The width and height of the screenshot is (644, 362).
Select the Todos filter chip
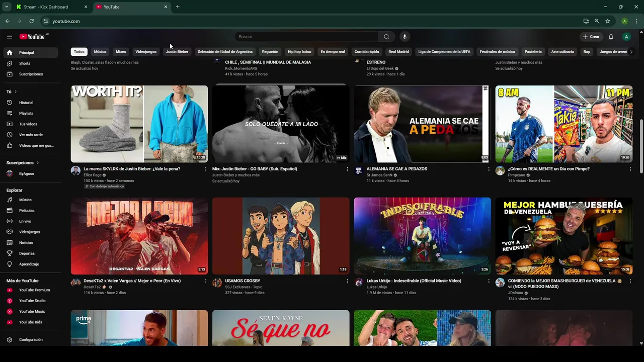click(79, 51)
